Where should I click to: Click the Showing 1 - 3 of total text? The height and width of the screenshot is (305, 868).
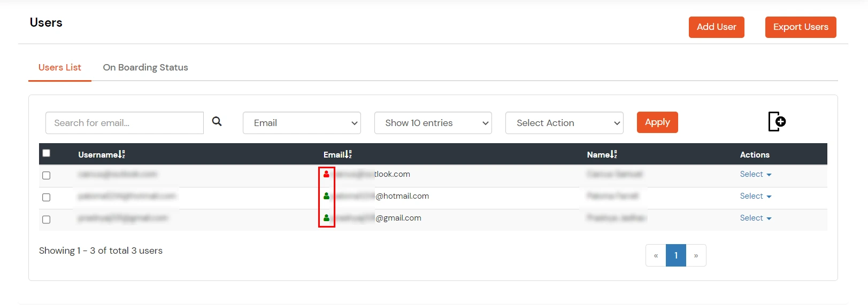click(101, 251)
